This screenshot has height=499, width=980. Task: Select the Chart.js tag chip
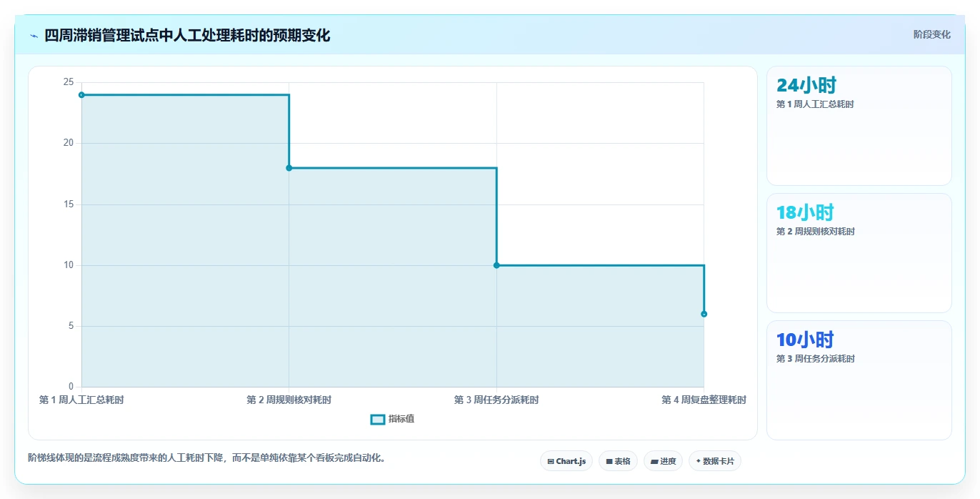(x=566, y=461)
